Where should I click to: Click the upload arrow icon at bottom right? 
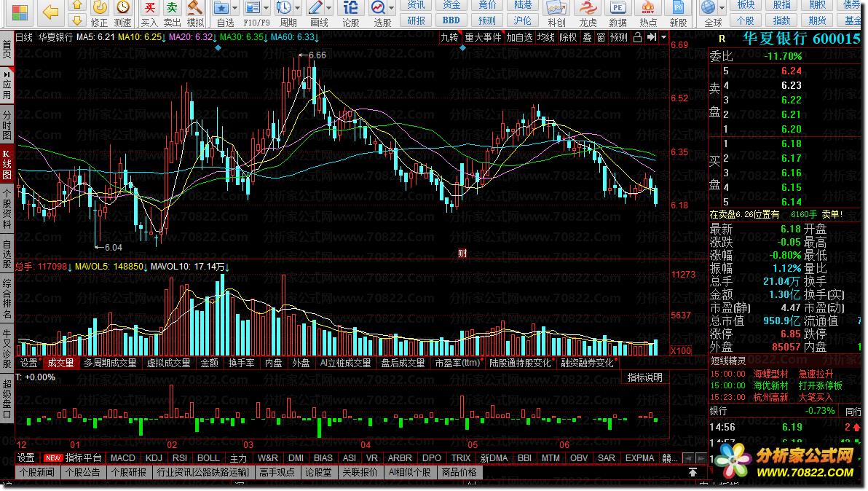pos(693,472)
